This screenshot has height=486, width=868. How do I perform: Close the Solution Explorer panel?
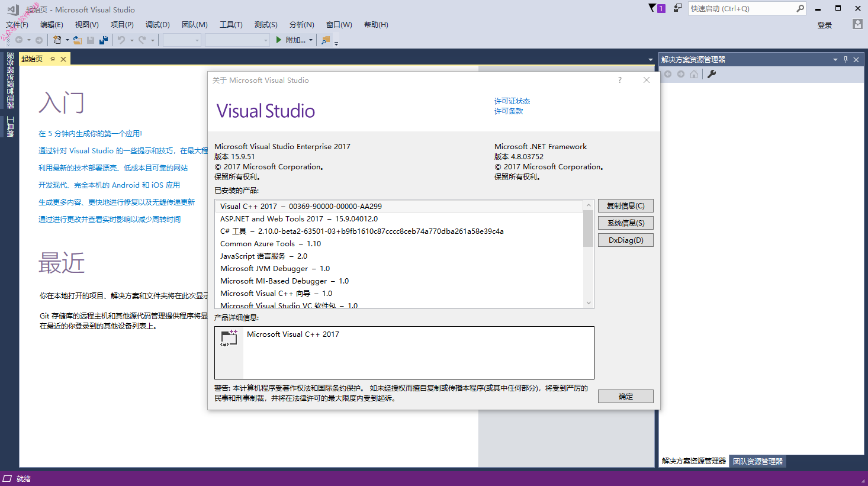pos(856,59)
